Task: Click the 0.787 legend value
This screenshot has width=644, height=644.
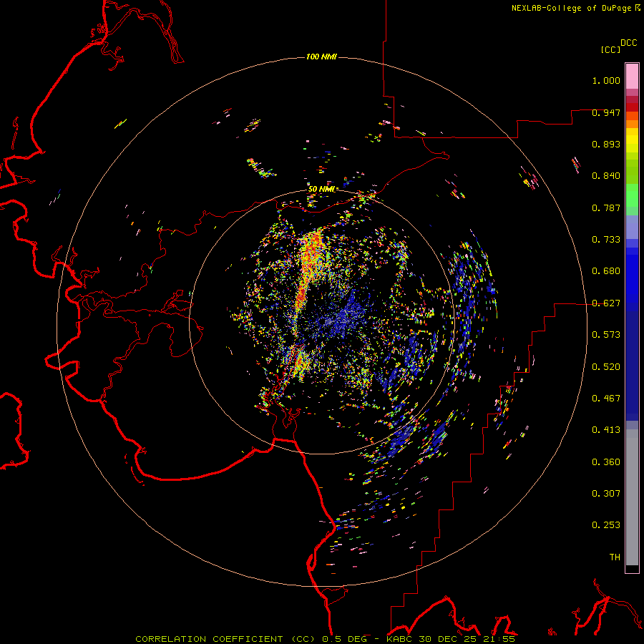Action: point(606,208)
